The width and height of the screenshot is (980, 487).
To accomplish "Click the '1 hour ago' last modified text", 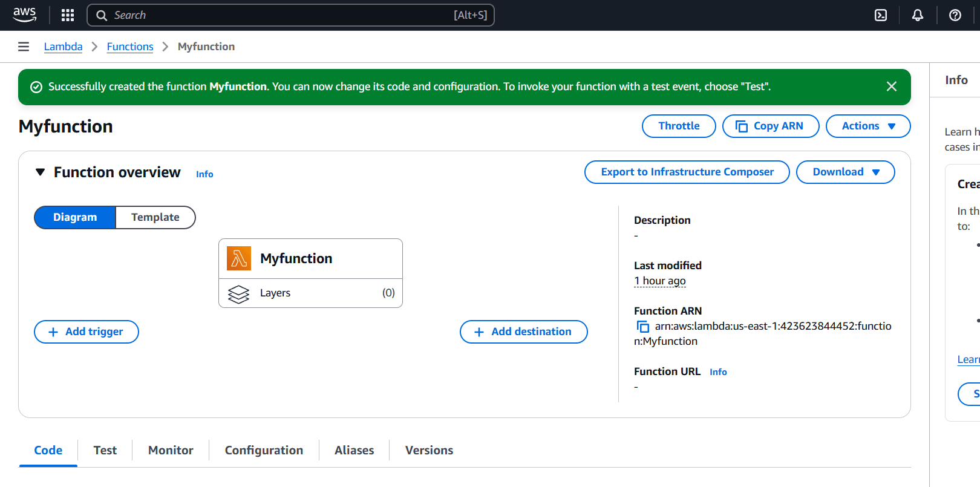I will pos(660,281).
